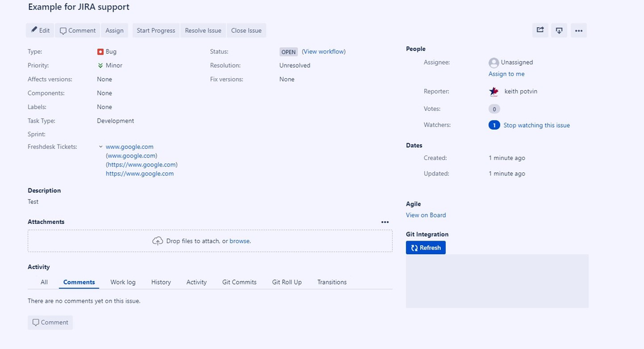The width and height of the screenshot is (644, 349).
Task: Open the more actions ellipsis in the toolbar
Action: click(x=579, y=30)
